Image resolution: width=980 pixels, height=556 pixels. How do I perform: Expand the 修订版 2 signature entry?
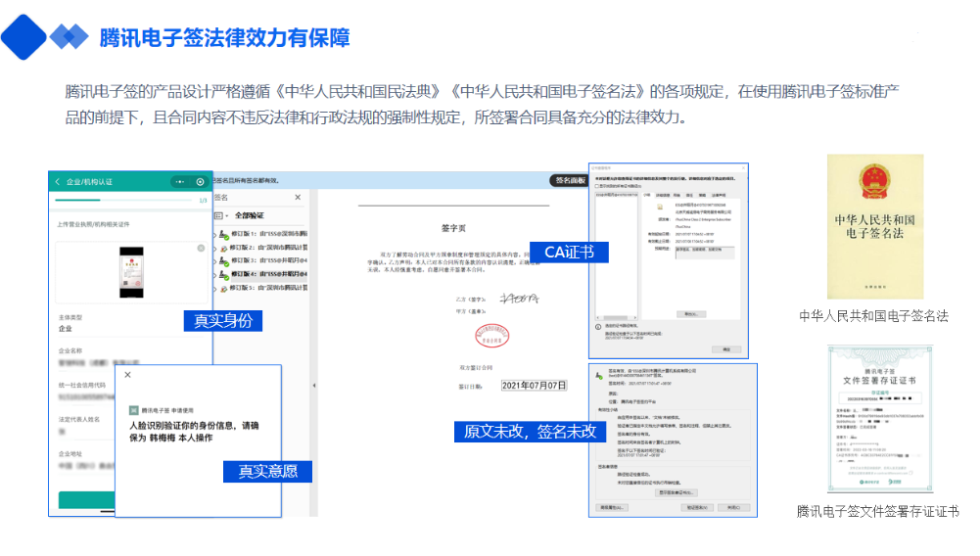point(215,248)
